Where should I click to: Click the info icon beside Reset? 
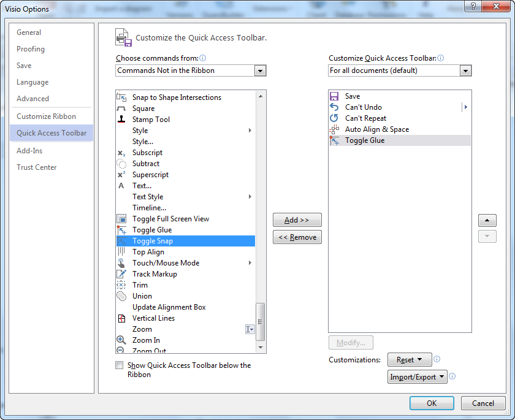437,359
